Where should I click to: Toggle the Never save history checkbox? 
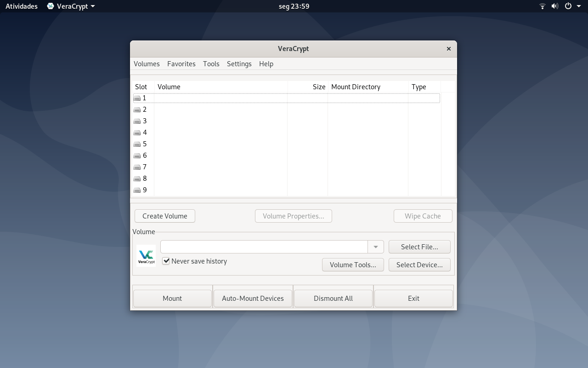166,261
